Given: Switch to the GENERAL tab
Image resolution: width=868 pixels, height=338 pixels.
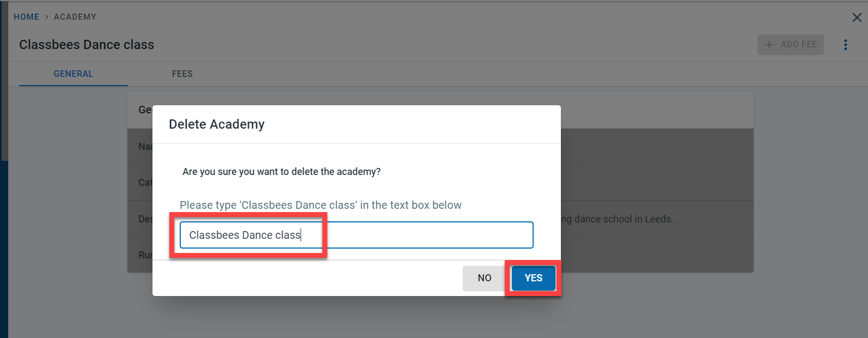Looking at the screenshot, I should [74, 74].
